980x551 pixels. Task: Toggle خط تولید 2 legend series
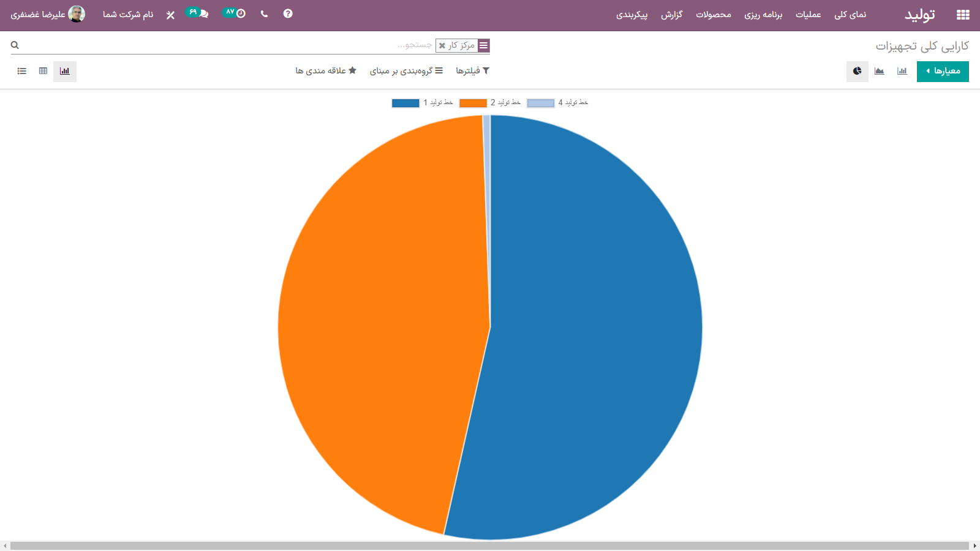(x=489, y=103)
